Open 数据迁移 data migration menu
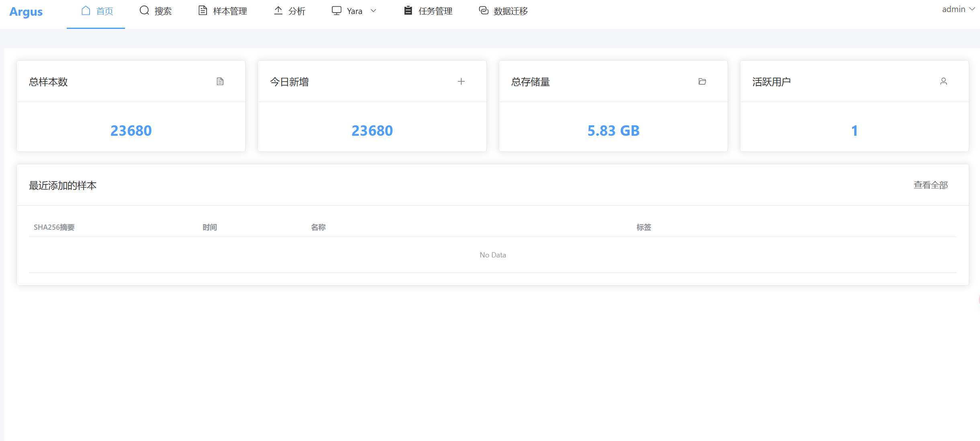Image resolution: width=980 pixels, height=441 pixels. tap(504, 11)
